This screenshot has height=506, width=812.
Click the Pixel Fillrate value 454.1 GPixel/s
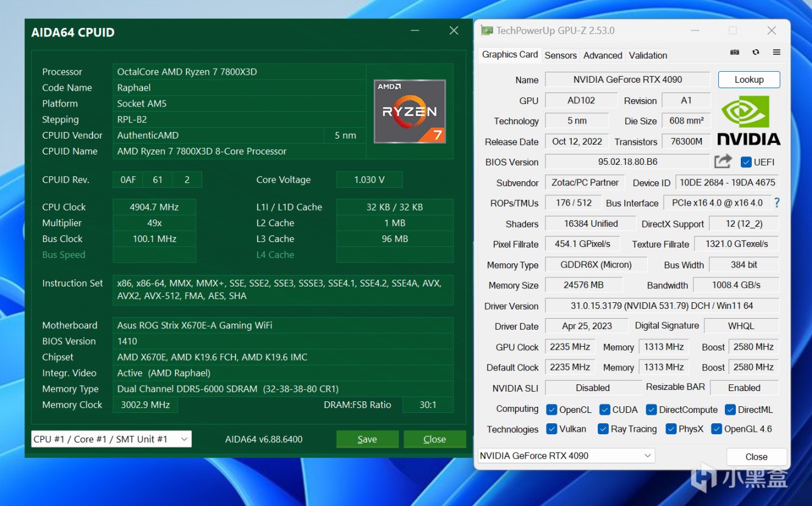pos(582,244)
